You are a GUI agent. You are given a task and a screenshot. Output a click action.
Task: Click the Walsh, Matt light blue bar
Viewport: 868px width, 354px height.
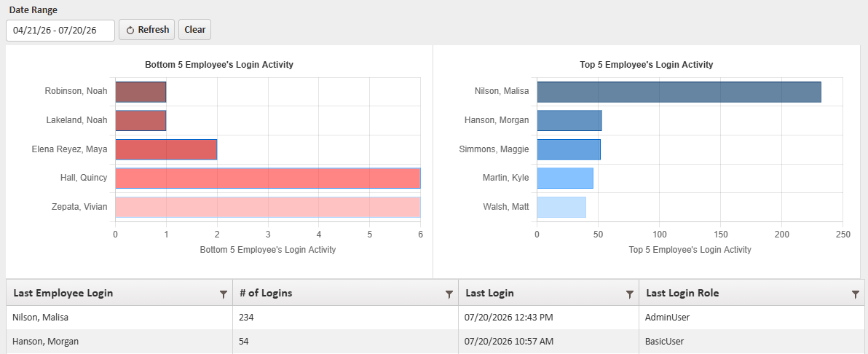tap(561, 207)
